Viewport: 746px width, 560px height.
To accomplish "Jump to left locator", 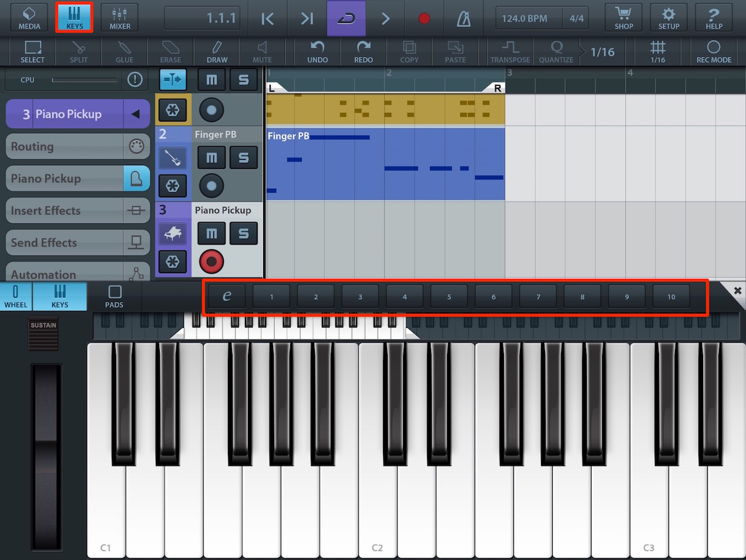I will (267, 19).
